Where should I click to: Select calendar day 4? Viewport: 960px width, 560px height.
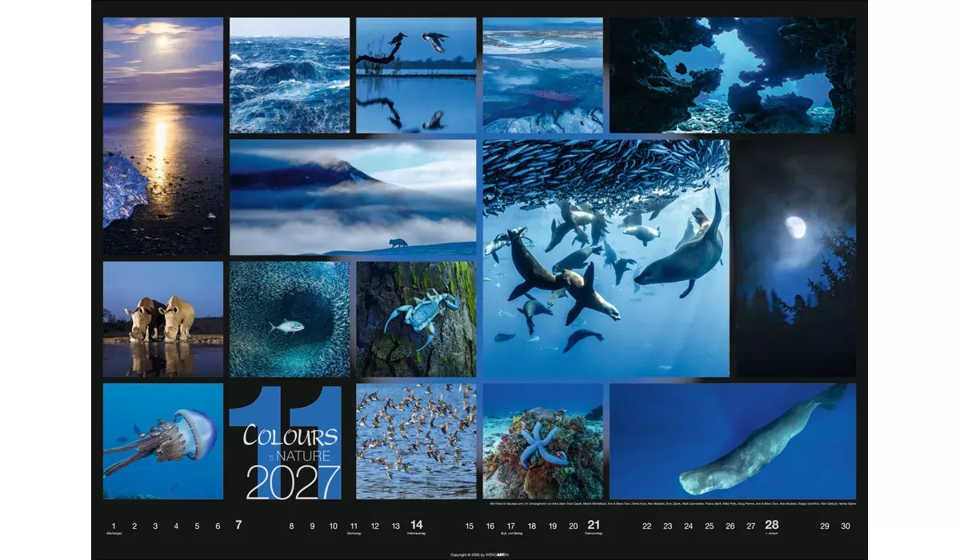tap(176, 526)
